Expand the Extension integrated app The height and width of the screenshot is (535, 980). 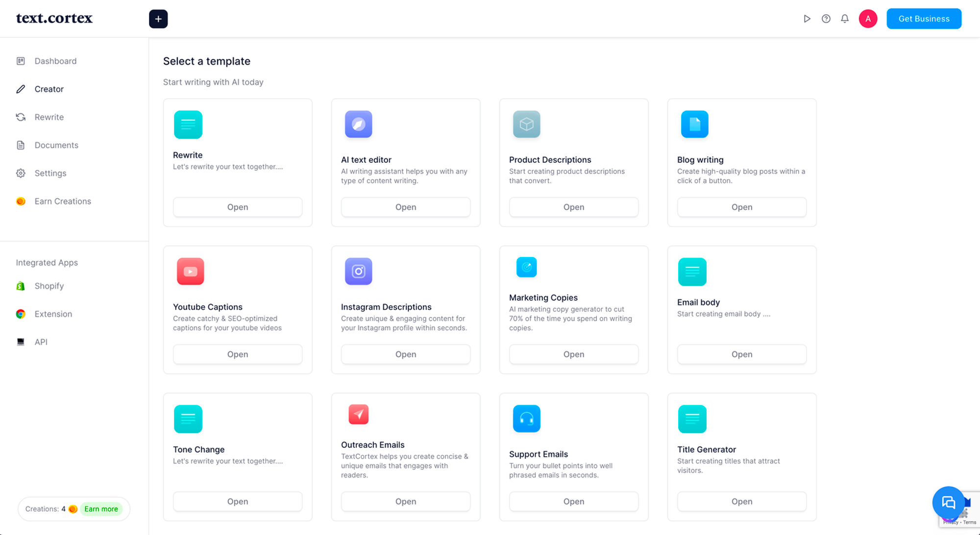point(52,314)
